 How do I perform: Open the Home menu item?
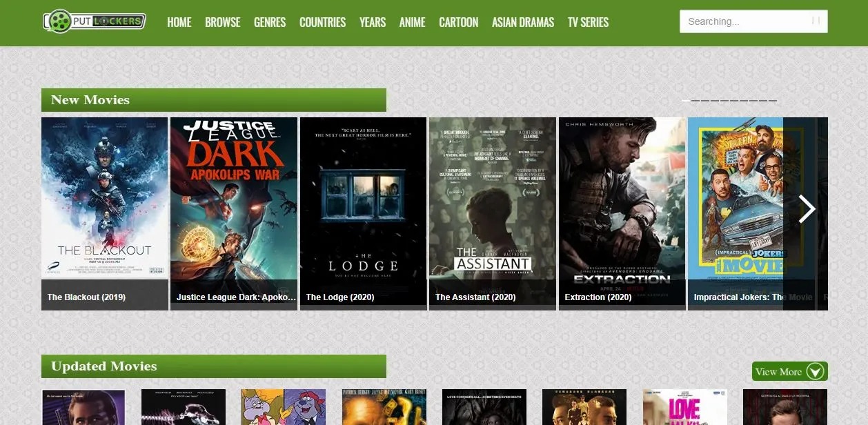pos(179,22)
